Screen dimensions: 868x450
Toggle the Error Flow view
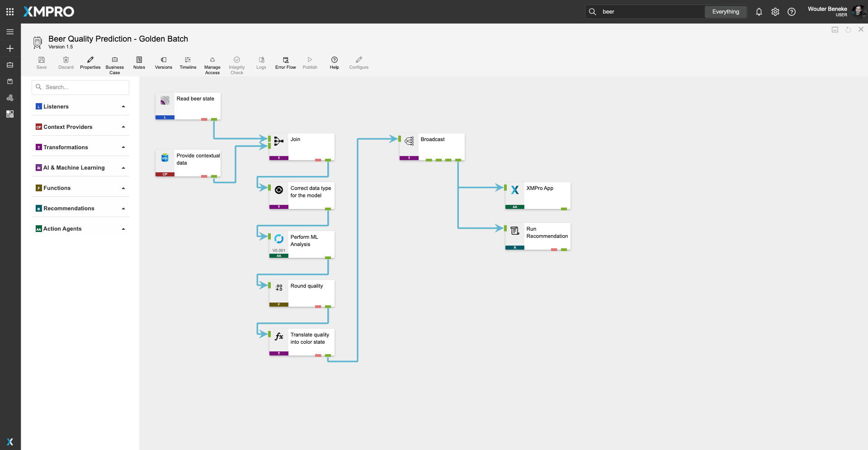coord(285,62)
